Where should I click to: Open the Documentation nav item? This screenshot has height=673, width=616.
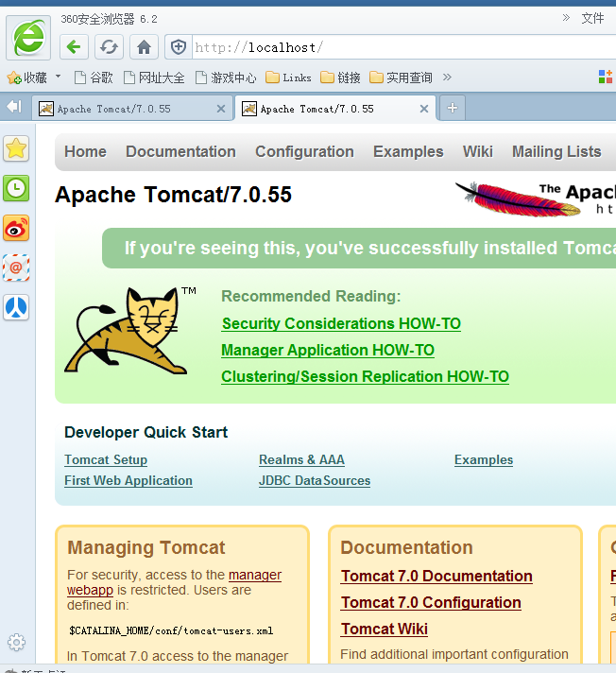coord(180,151)
